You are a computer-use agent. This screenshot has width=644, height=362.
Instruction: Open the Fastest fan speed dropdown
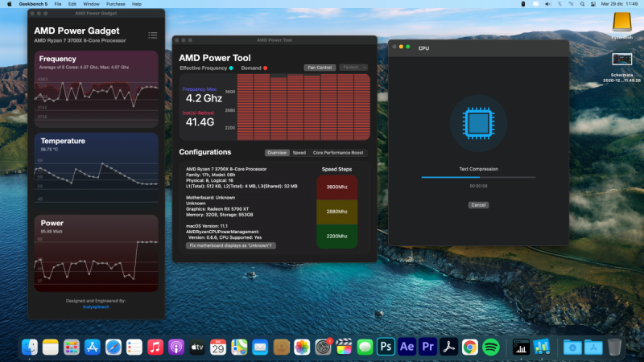coord(353,68)
